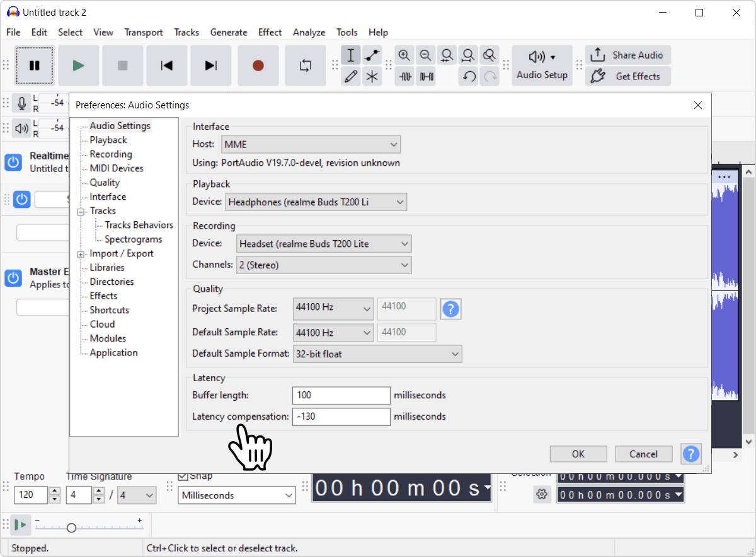The image size is (756, 557).
Task: Open the Playback Device dropdown
Action: 316,202
